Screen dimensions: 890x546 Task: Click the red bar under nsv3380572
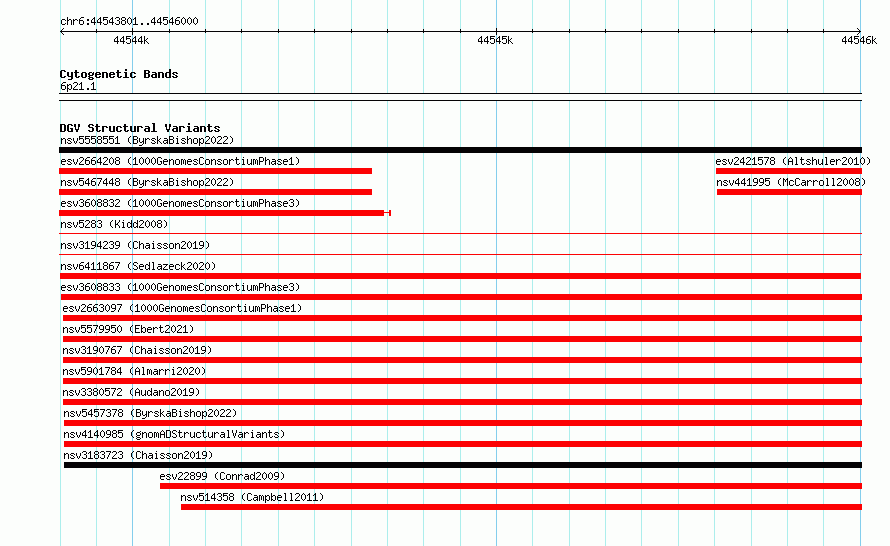tap(462, 402)
